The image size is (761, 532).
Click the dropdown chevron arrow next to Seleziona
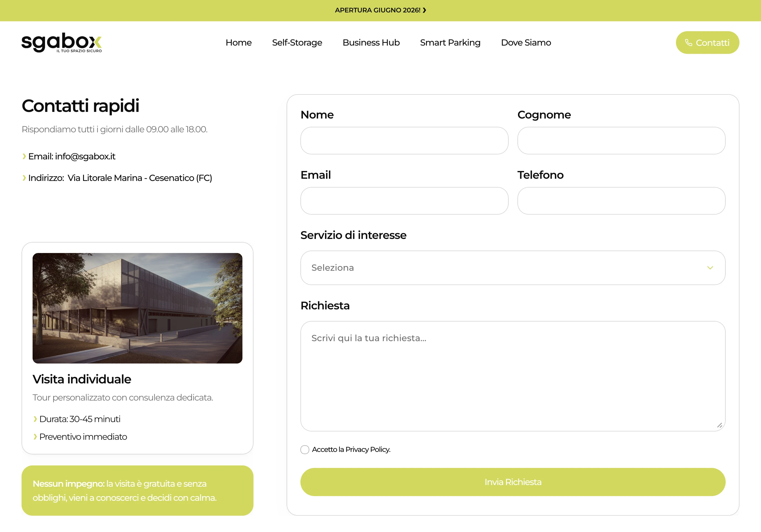pos(710,268)
